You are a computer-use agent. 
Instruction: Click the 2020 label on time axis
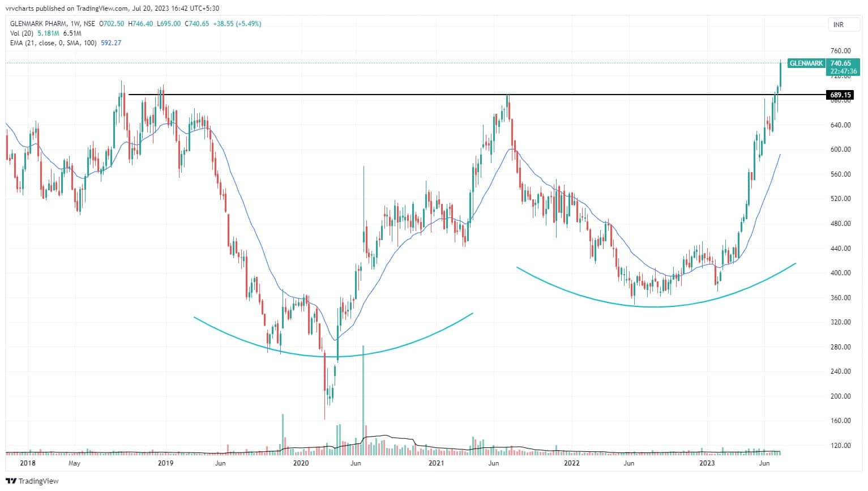coord(300,463)
